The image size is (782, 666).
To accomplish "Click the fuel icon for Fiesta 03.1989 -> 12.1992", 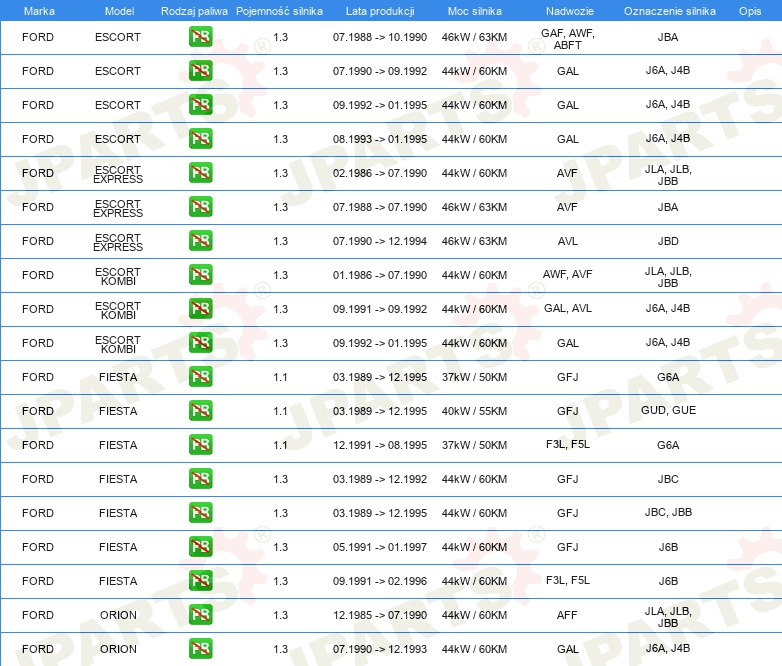I will pos(200,478).
